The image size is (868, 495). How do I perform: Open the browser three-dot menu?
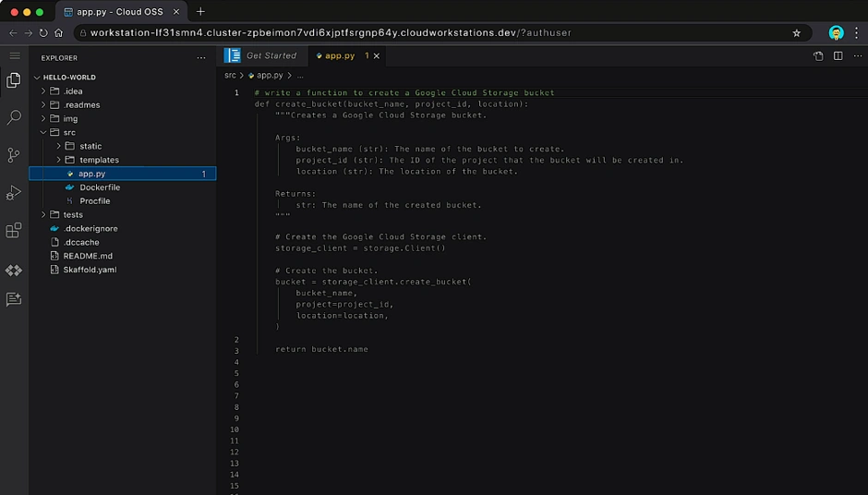856,33
